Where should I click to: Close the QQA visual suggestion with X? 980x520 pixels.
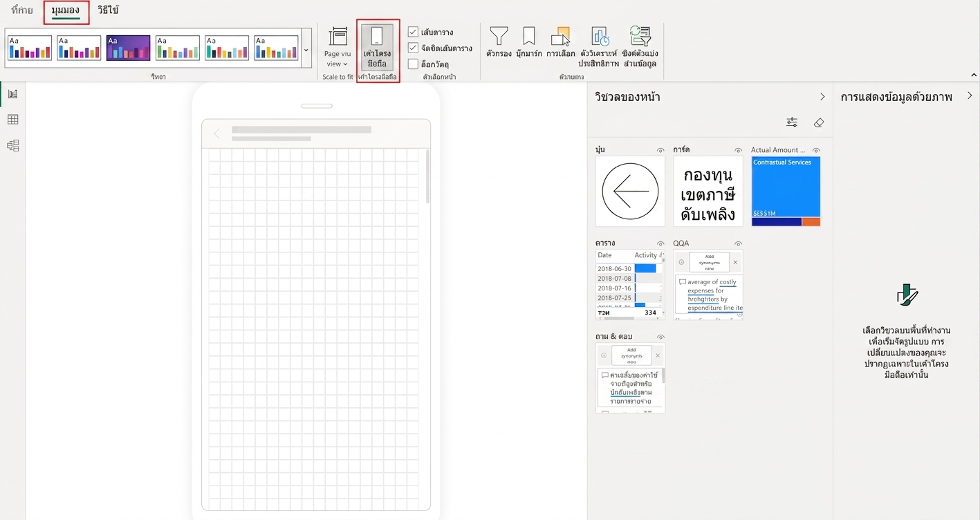coord(735,262)
